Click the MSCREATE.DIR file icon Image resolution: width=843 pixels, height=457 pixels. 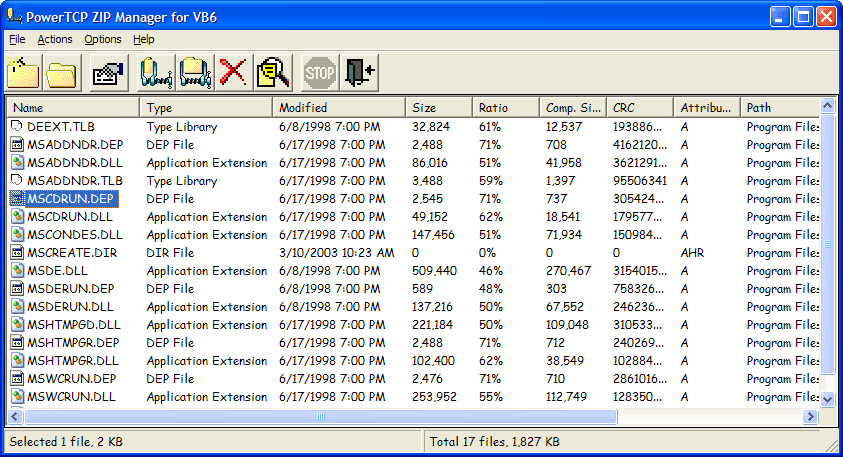(17, 253)
